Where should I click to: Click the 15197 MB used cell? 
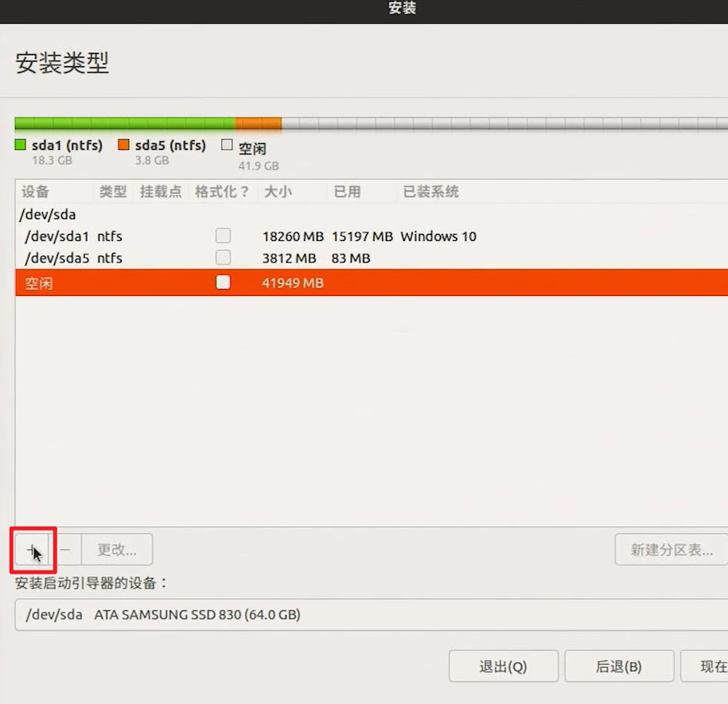click(x=362, y=236)
